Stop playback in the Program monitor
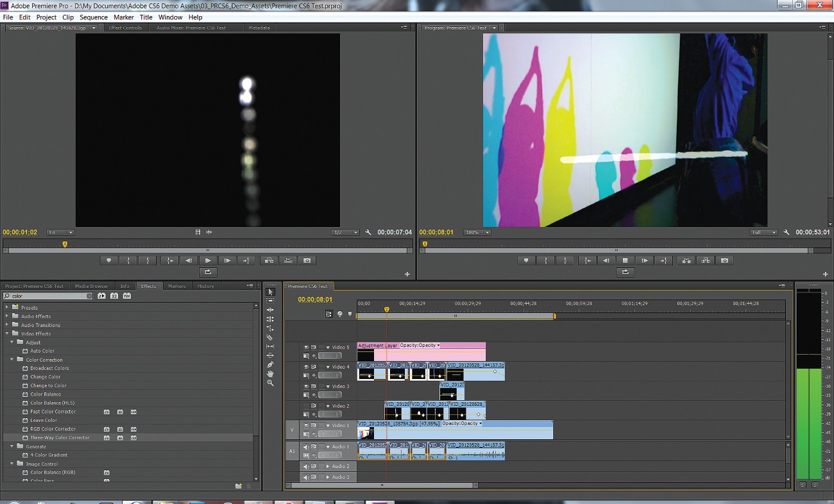Screen dimensions: 834x504 pyautogui.click(x=625, y=260)
